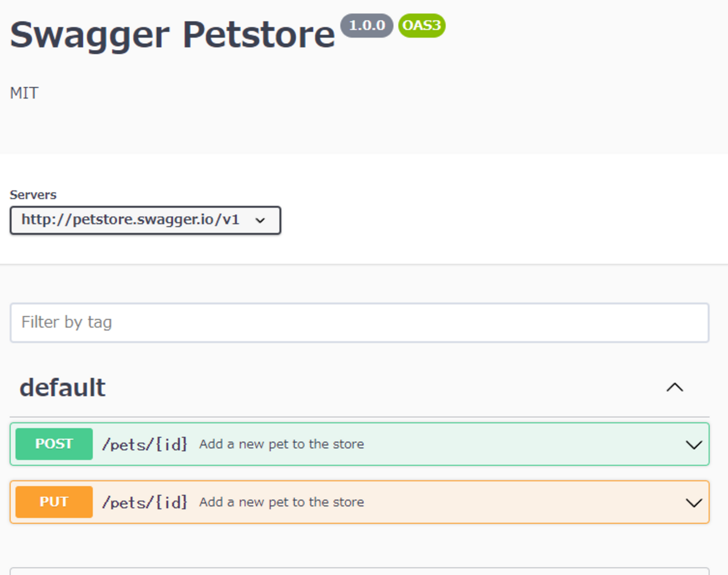Open the MIT license link
The height and width of the screenshot is (575, 728).
click(x=24, y=93)
